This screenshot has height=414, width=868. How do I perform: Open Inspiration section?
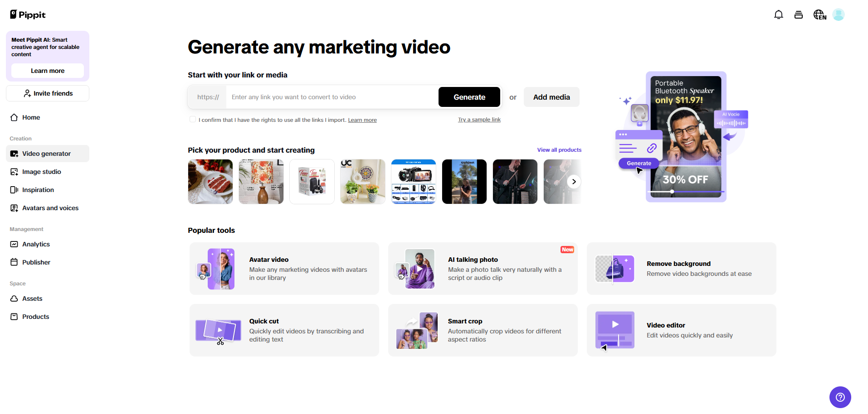(x=48, y=190)
